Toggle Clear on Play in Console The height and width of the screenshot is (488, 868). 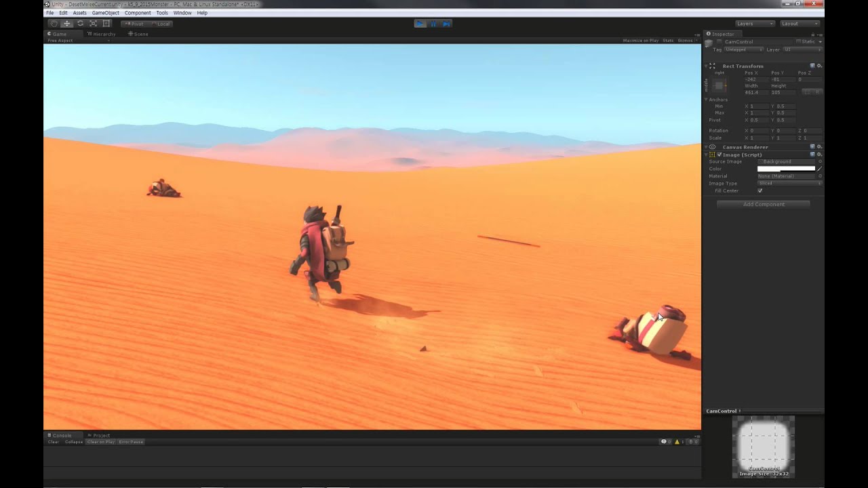(101, 442)
